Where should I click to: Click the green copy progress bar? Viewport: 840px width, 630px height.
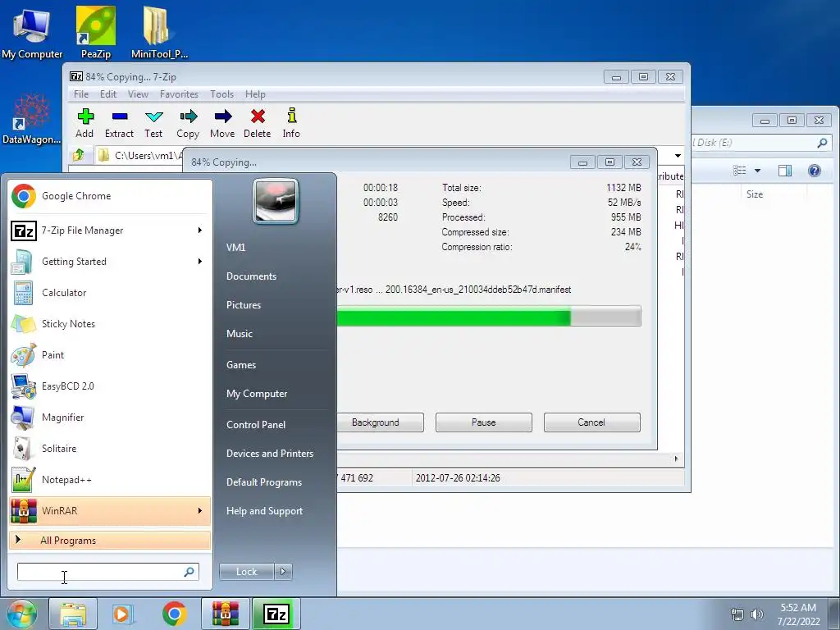pyautogui.click(x=489, y=316)
